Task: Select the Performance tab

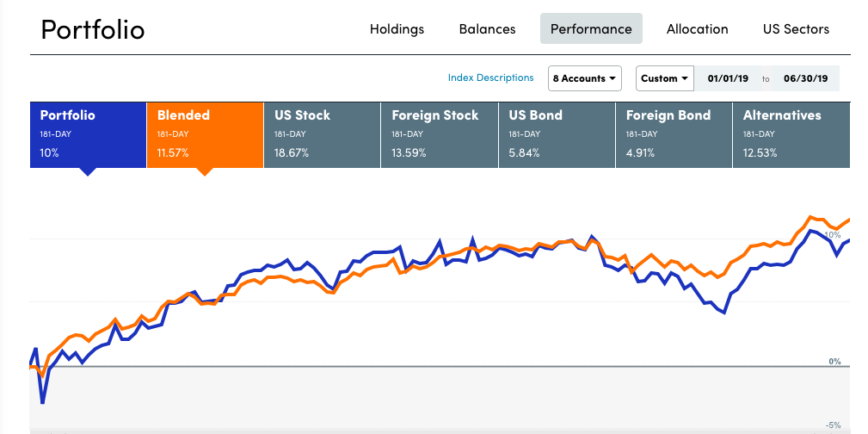Action: point(591,28)
